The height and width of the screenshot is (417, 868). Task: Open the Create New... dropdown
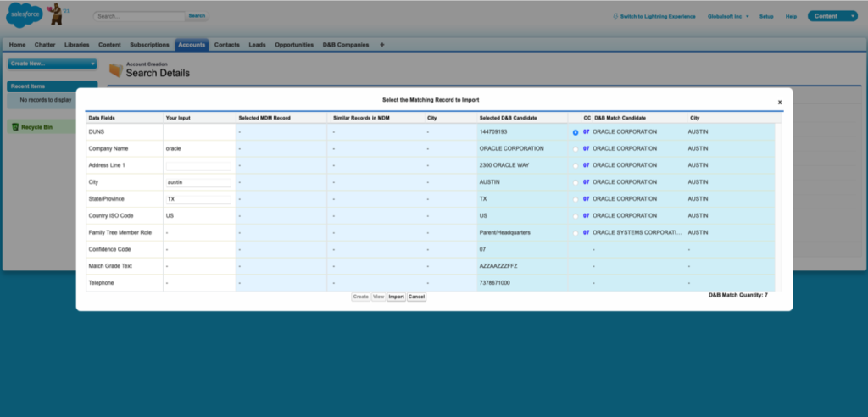[52, 64]
